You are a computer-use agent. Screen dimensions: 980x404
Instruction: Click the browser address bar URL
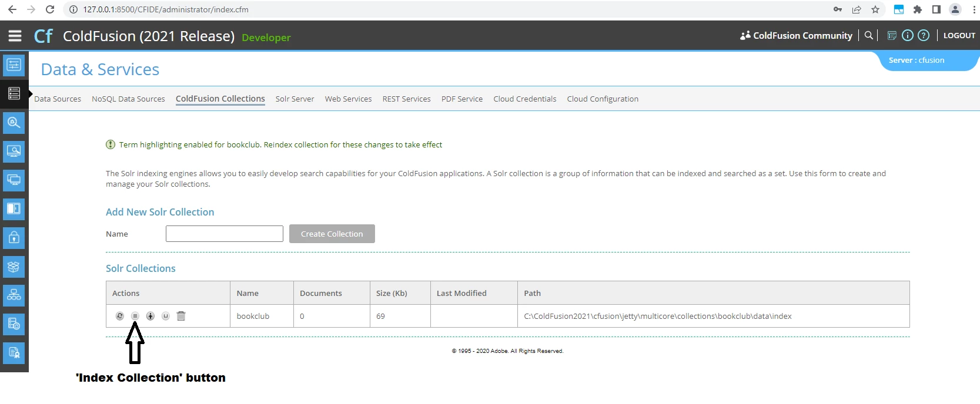166,9
